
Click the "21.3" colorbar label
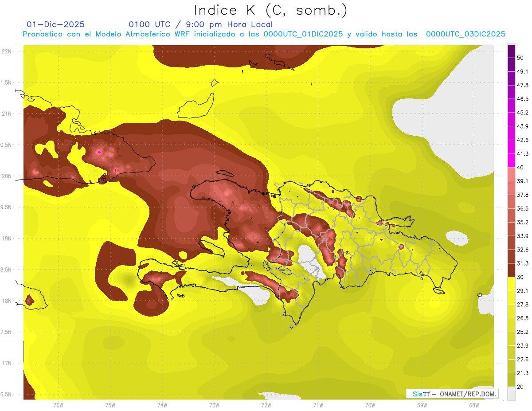tap(523, 373)
